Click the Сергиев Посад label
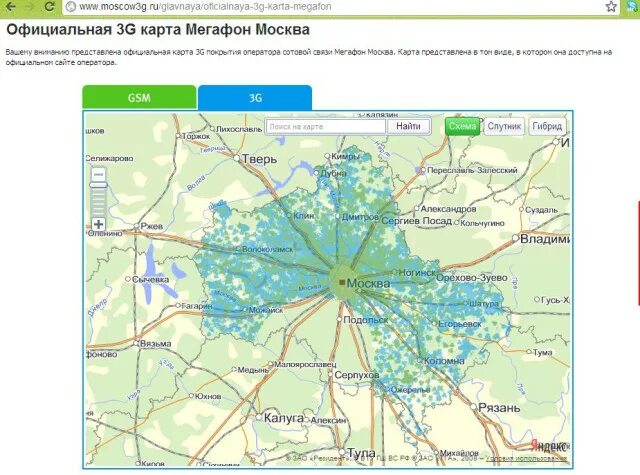 [x=416, y=221]
